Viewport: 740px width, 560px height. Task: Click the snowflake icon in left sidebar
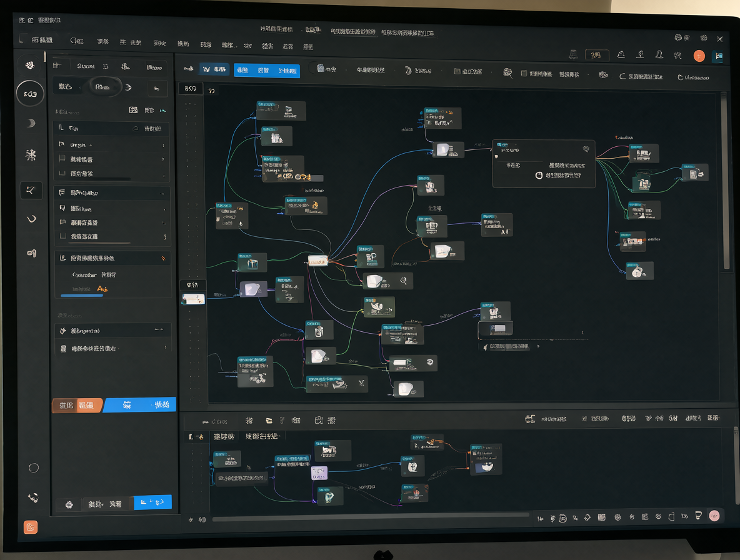(x=31, y=155)
